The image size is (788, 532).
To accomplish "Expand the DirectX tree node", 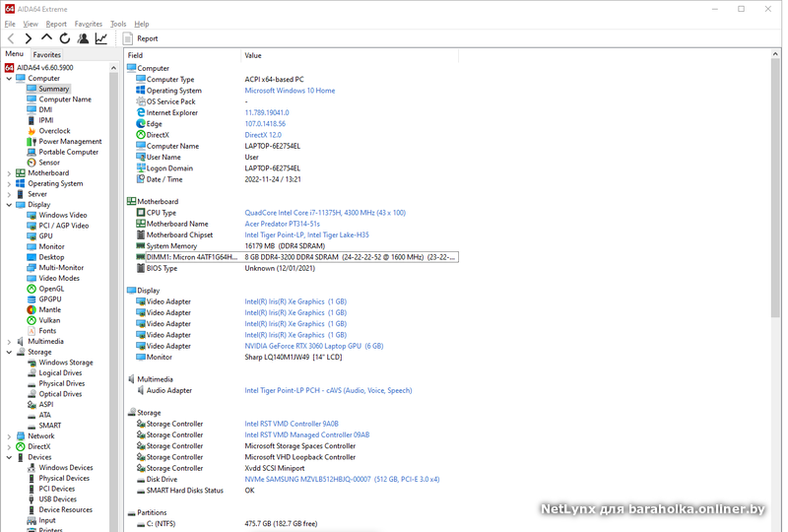I will [9, 446].
